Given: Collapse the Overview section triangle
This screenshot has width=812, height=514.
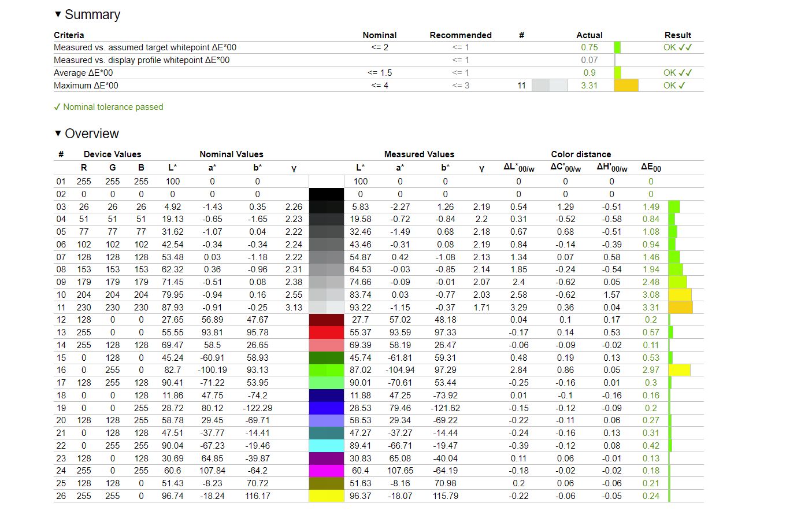Looking at the screenshot, I should coord(58,133).
